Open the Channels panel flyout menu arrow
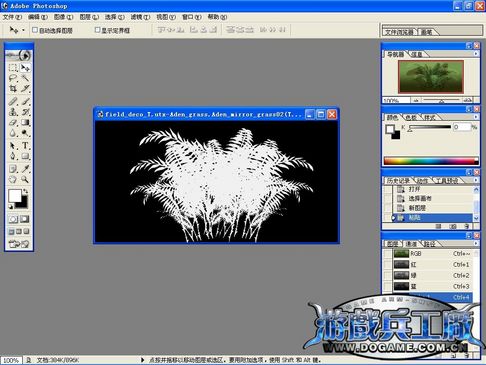 point(476,243)
